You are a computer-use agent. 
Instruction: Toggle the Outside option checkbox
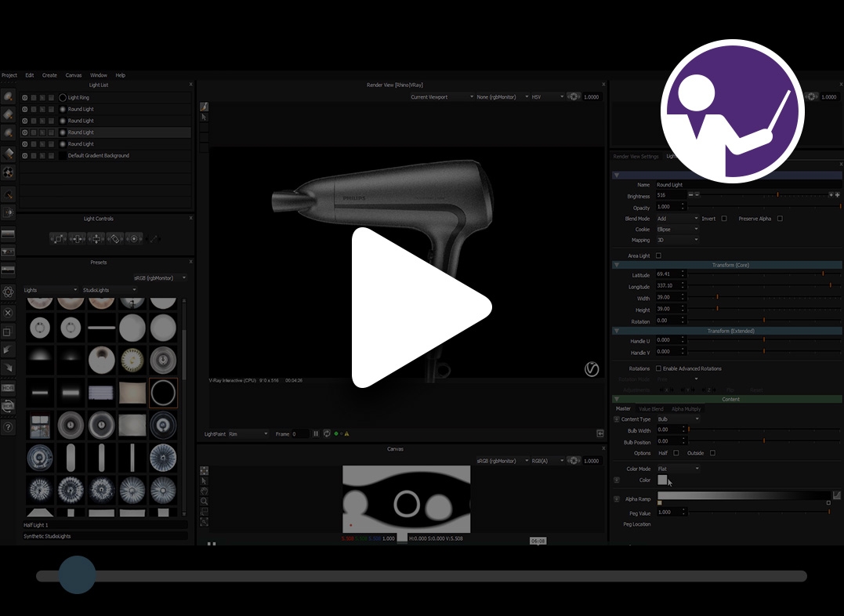pos(712,453)
